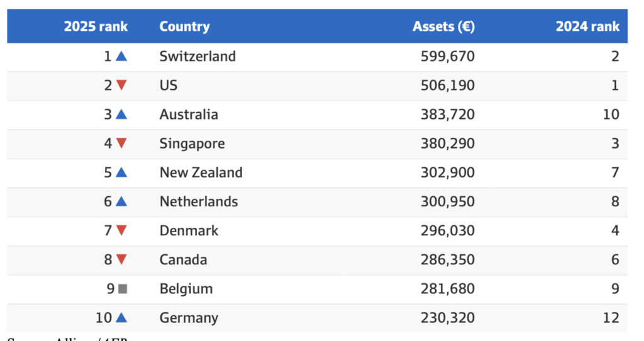Click the "Country" column header
644x341 pixels.
point(184,26)
